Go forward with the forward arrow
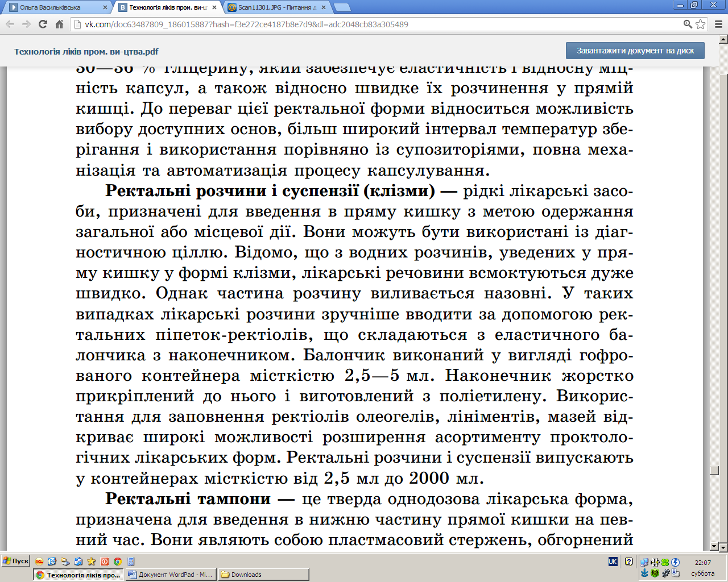 [26, 24]
